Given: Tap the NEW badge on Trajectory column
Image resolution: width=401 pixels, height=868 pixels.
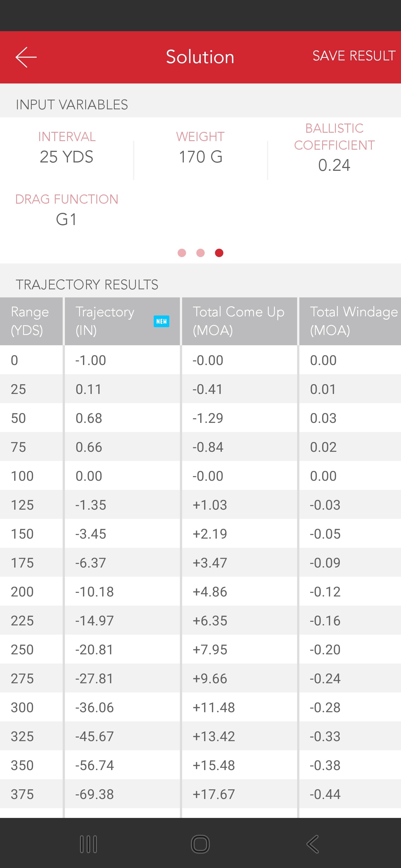Looking at the screenshot, I should click(161, 321).
